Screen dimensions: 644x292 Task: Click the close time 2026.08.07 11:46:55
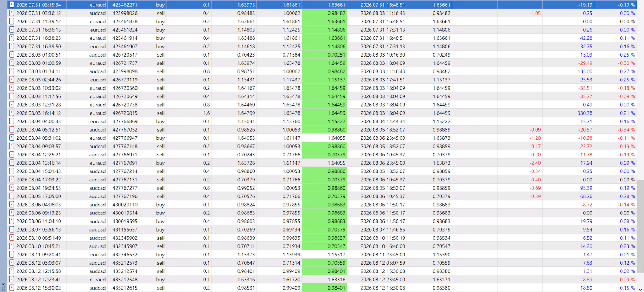[x=382, y=229]
